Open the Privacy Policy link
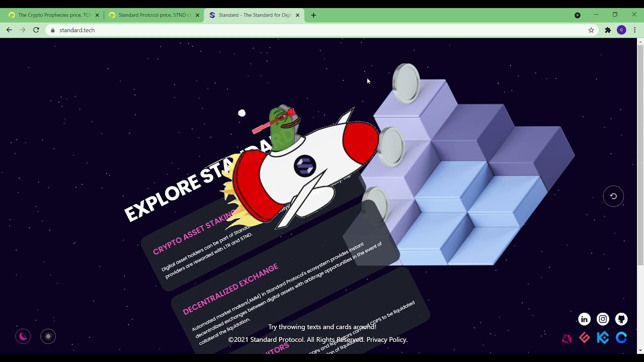This screenshot has width=644, height=362. click(x=387, y=339)
